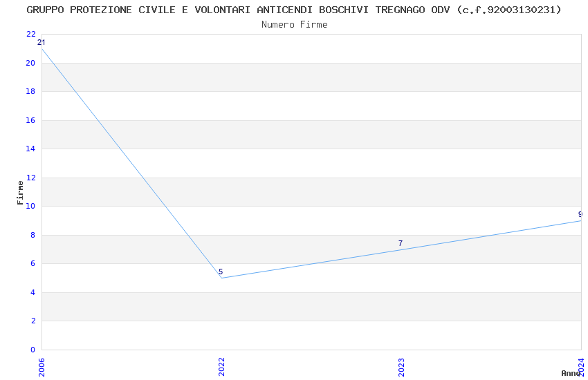Click y-axis tick value 18
Viewport: 588px width, 380px height.
[30, 91]
